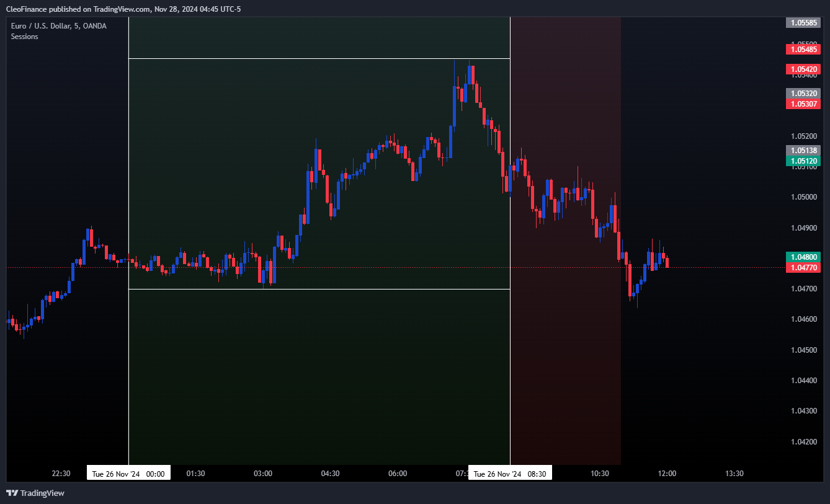
Task: Click the red 1.05307 price label
Action: 803,104
